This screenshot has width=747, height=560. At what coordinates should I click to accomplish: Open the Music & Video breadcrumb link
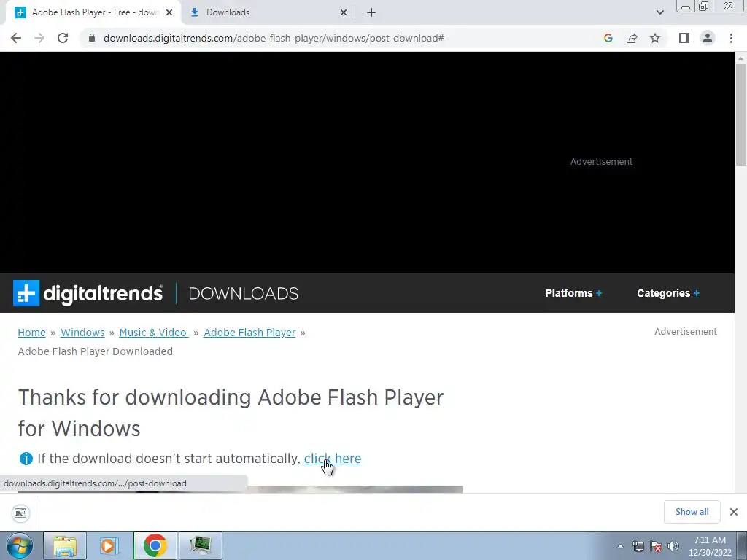coord(153,332)
